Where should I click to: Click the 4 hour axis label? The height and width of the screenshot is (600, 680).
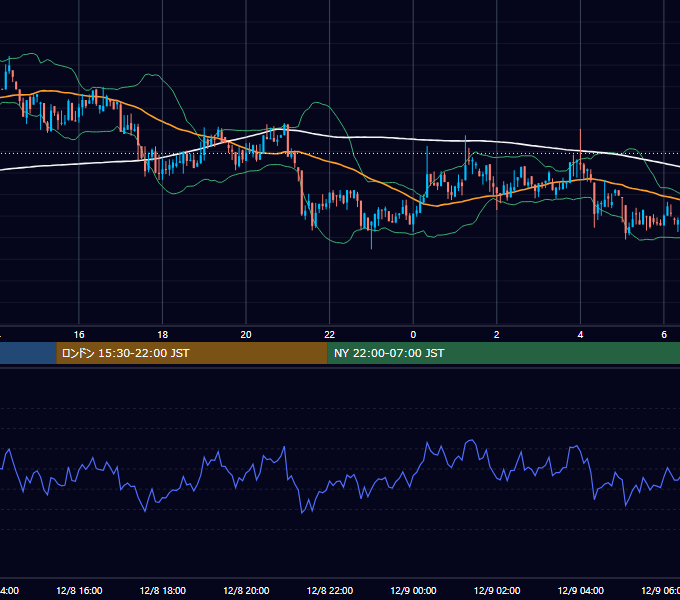(580, 335)
